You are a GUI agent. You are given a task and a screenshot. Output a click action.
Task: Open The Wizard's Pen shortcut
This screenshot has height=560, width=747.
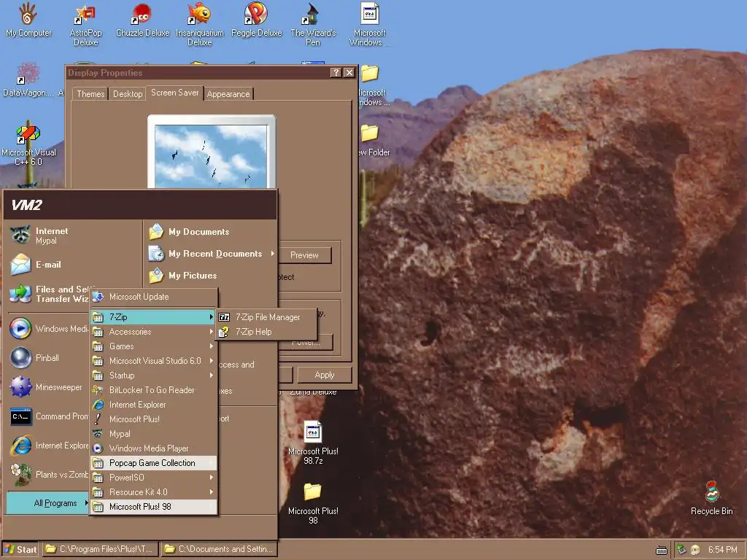click(313, 25)
